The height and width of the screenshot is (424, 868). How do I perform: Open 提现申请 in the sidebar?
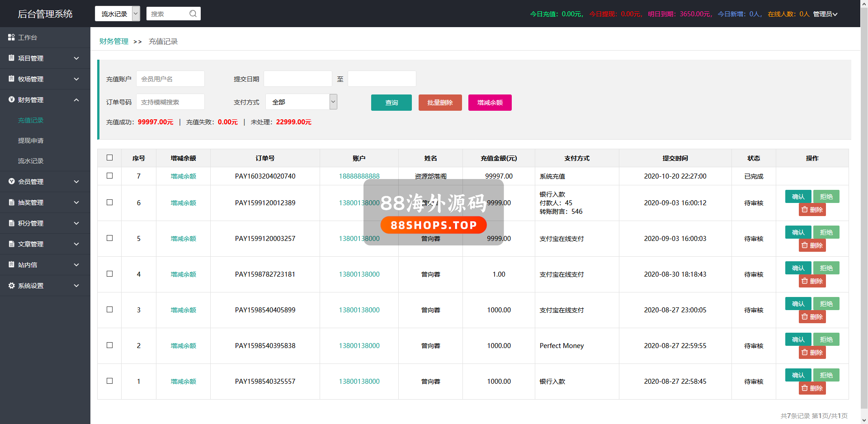point(31,141)
